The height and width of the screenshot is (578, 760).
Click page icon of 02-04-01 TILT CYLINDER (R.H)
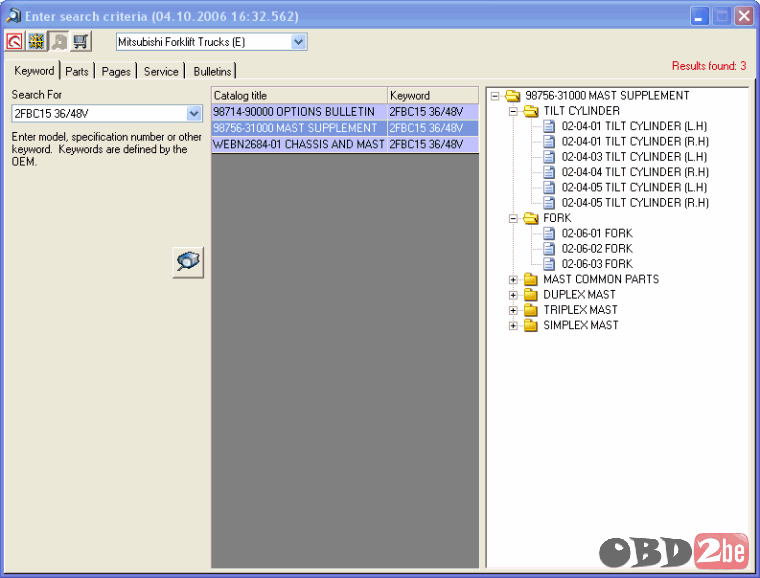(549, 141)
